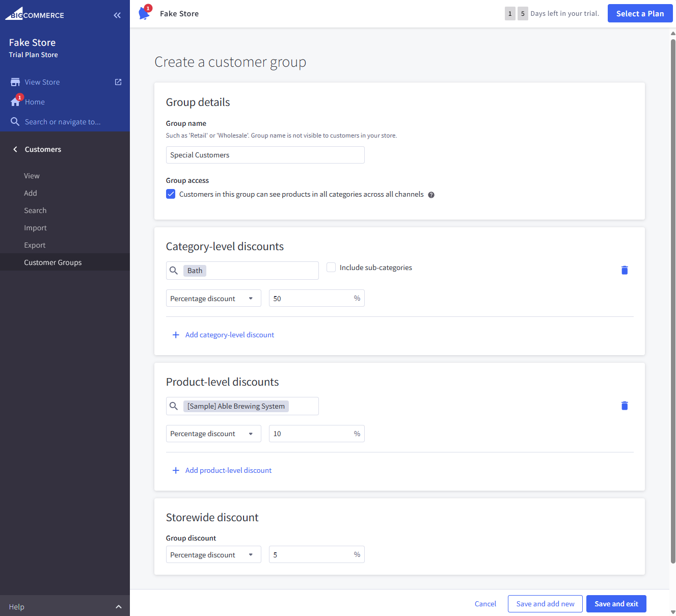Click Save and exit button
This screenshot has width=676, height=616.
coord(616,604)
